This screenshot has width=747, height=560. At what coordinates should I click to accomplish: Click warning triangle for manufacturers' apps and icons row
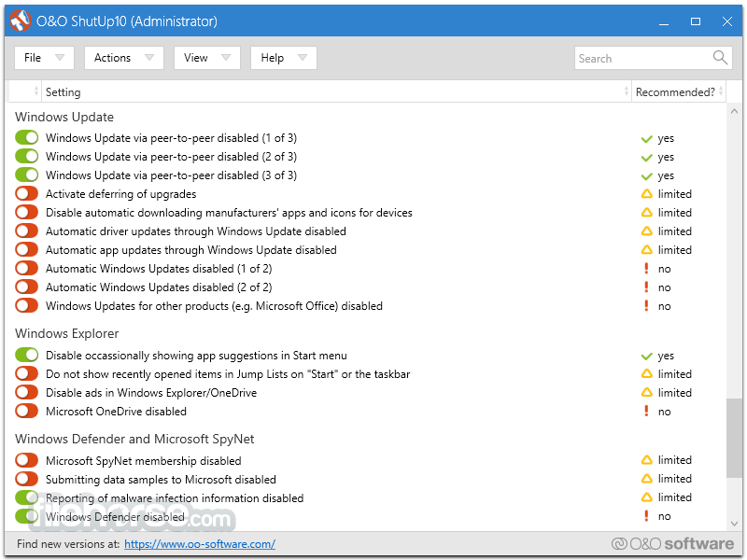646,213
